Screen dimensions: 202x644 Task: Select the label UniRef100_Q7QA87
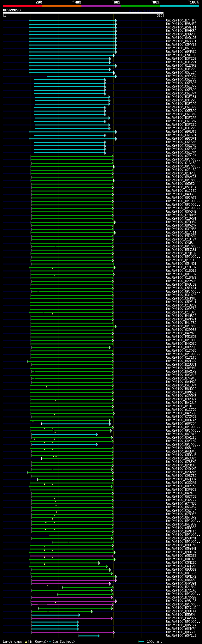(181, 222)
